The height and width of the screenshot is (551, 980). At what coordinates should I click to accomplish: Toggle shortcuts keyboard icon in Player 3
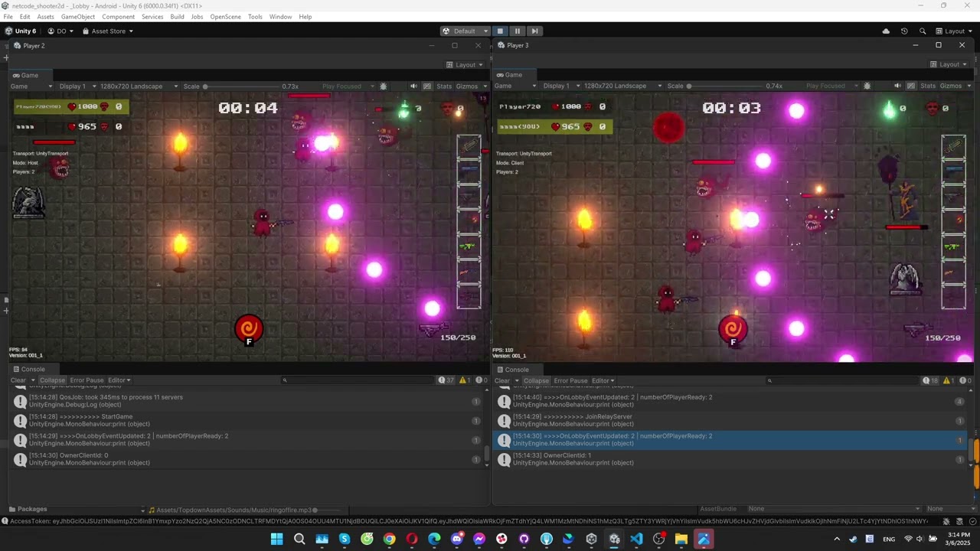tap(911, 86)
